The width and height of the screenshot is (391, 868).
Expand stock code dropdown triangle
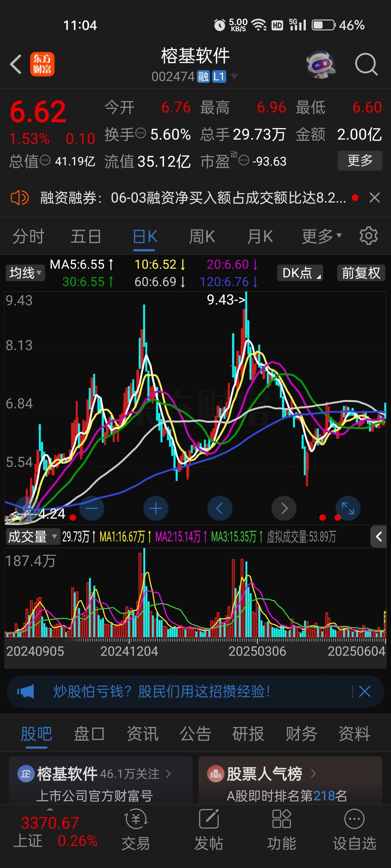point(234,76)
